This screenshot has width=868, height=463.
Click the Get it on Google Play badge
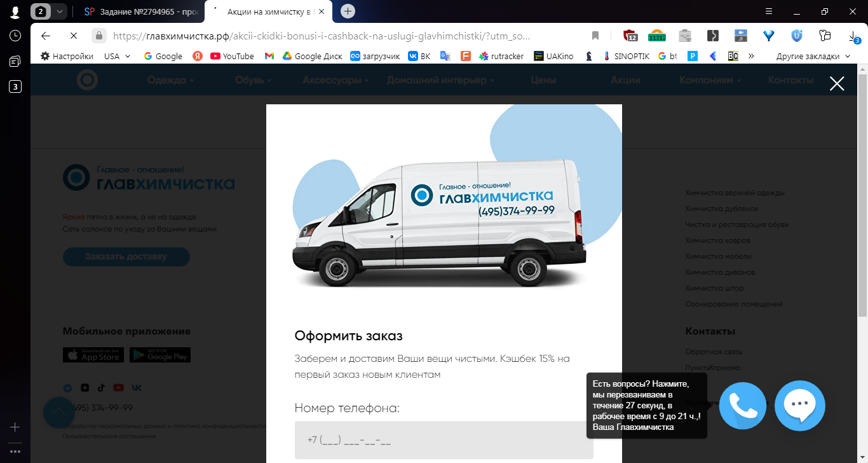click(160, 355)
